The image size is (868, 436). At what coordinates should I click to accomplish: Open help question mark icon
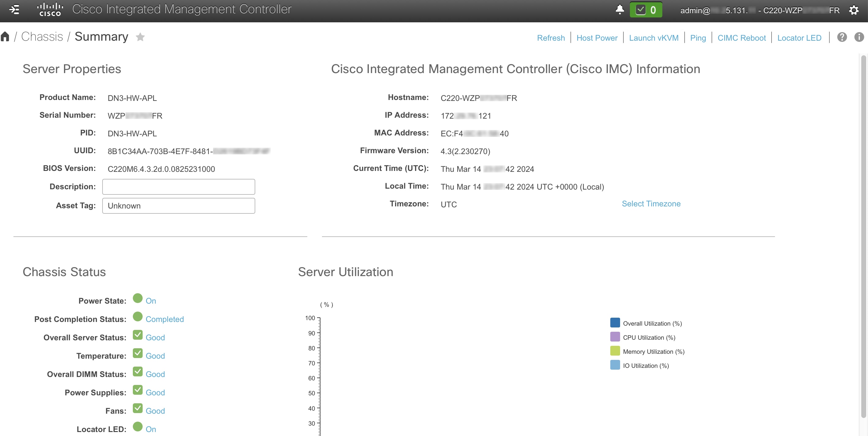[842, 37]
